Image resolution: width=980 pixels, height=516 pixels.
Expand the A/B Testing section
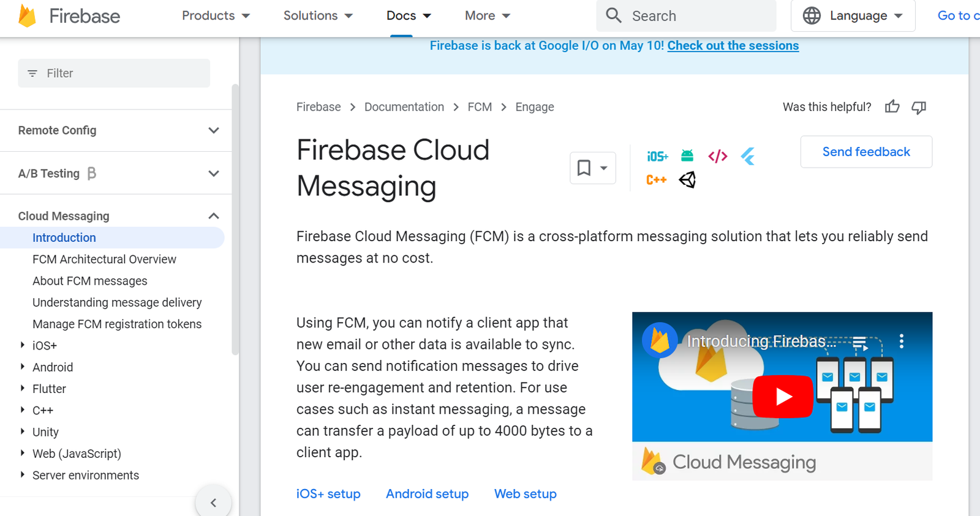click(x=213, y=174)
